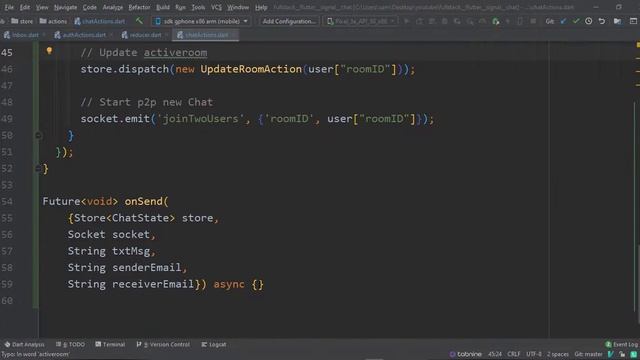Open Git history clock icon
The image size is (640, 360).
(x=589, y=21)
